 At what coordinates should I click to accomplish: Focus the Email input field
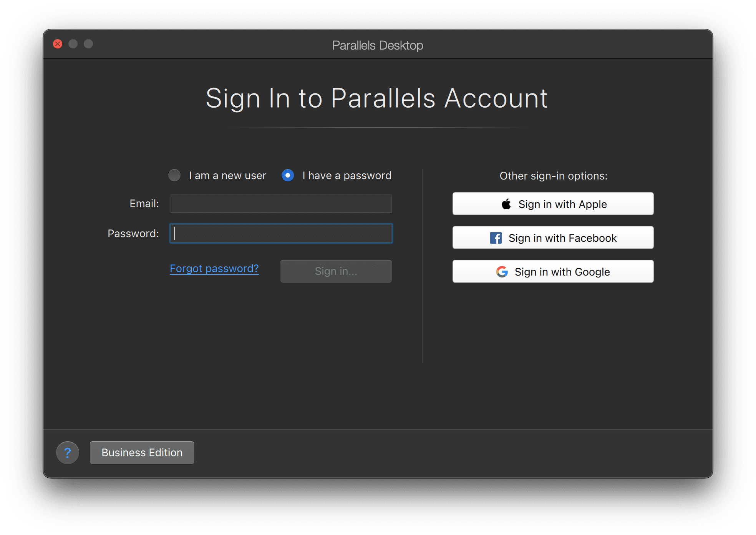pyautogui.click(x=281, y=204)
